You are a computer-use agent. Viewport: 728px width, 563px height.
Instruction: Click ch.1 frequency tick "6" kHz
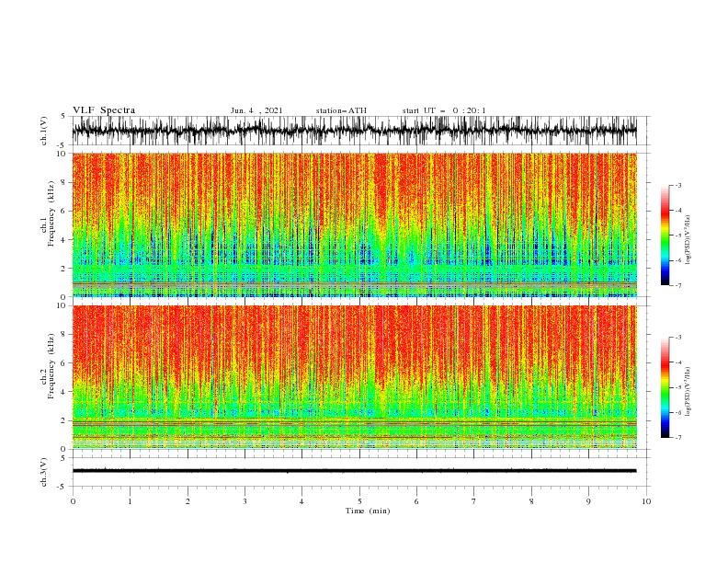pos(64,212)
